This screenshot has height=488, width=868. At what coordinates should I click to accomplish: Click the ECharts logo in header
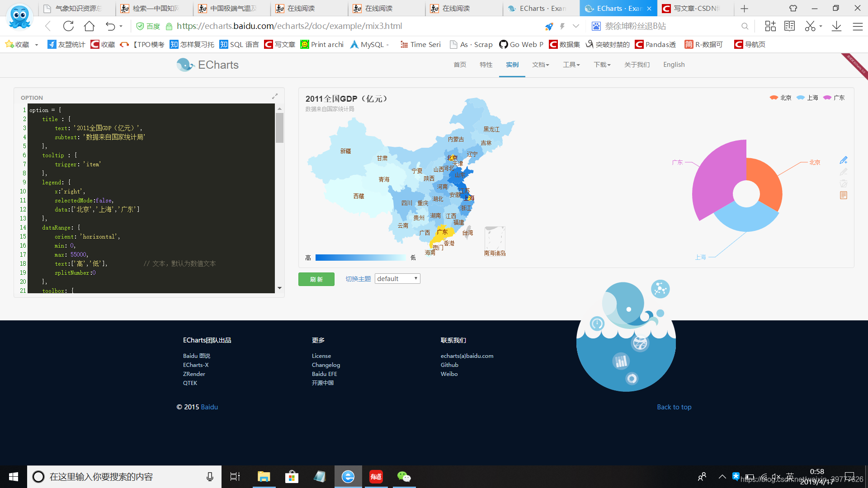pyautogui.click(x=208, y=65)
